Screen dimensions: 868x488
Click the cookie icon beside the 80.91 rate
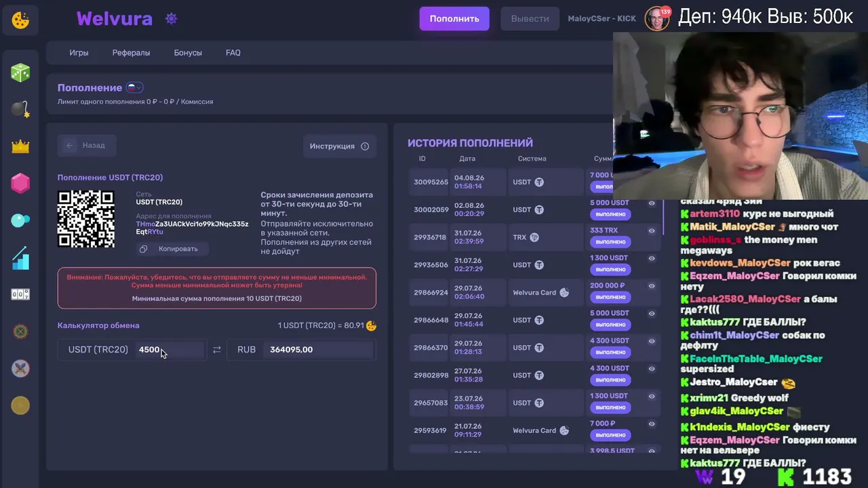tap(371, 326)
